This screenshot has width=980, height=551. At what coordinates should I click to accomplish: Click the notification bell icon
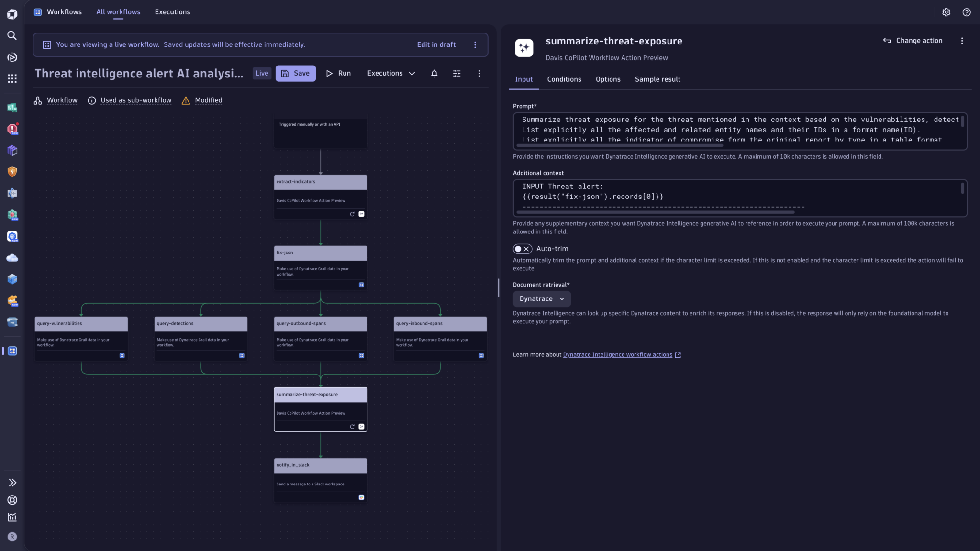[434, 73]
